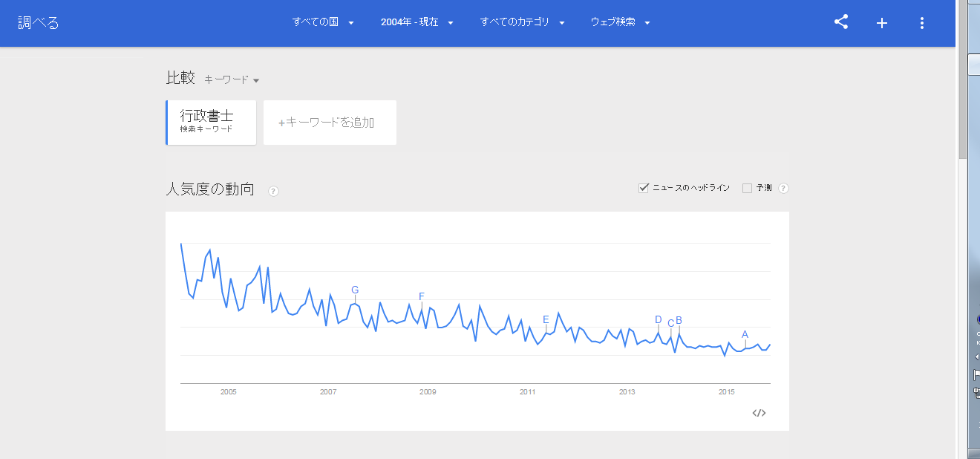Click the 2009 axis label
This screenshot has height=459, width=980.
click(428, 392)
